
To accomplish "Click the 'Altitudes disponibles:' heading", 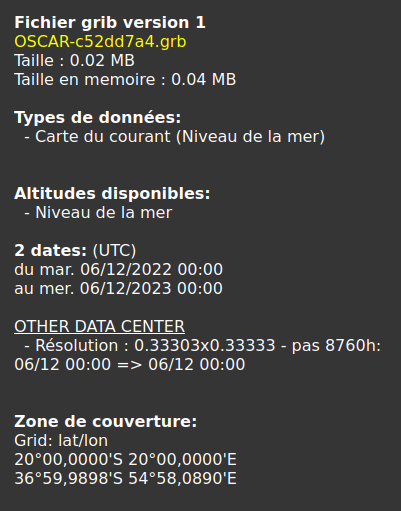I will click(x=112, y=194).
